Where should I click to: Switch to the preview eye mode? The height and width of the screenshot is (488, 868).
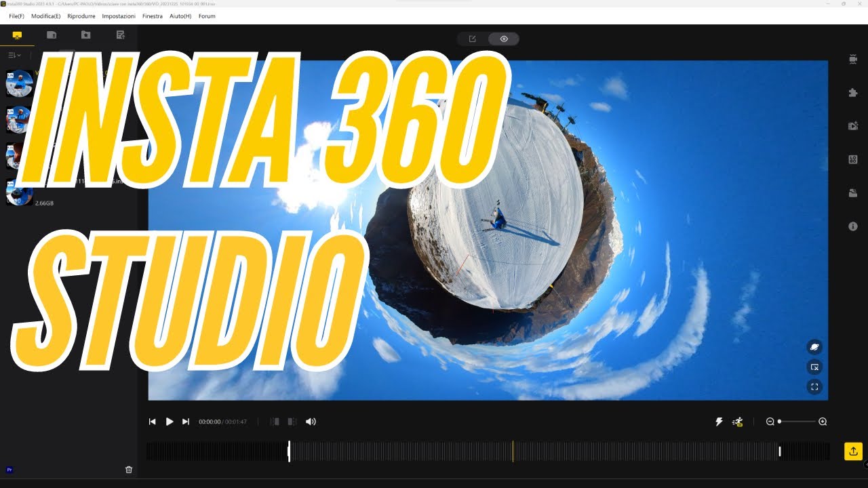click(x=504, y=39)
